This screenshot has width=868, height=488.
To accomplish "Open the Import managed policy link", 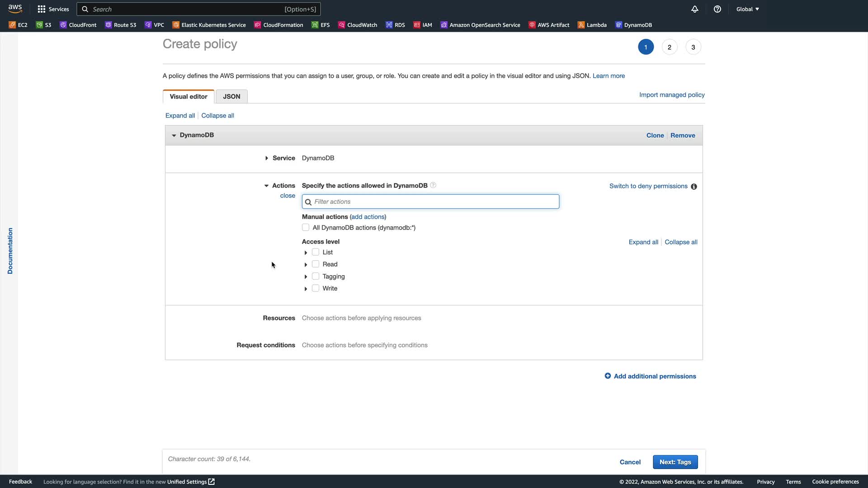I will point(672,94).
